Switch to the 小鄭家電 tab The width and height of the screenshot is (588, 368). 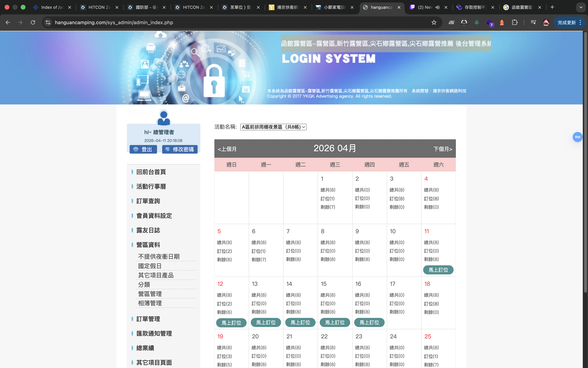pos(335,7)
